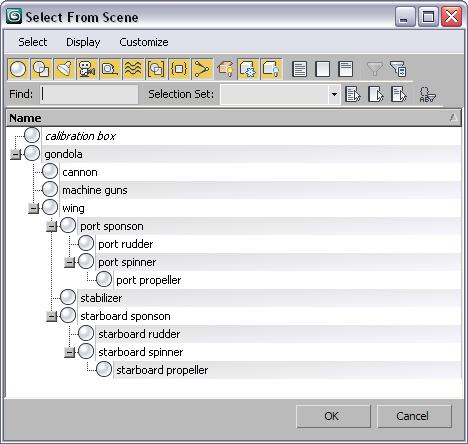
Task: Collapse the port sponson branch
Action: click(51, 226)
